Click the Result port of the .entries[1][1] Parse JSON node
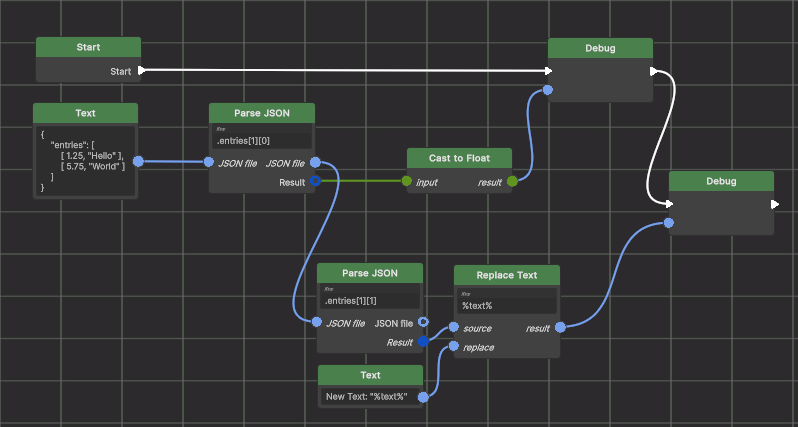Viewport: 798px width, 427px height. point(423,342)
